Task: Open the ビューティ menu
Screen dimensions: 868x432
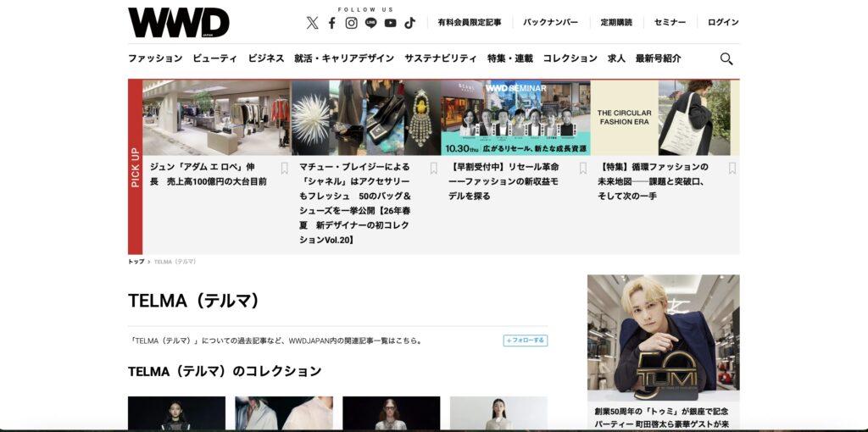Action: [214, 58]
